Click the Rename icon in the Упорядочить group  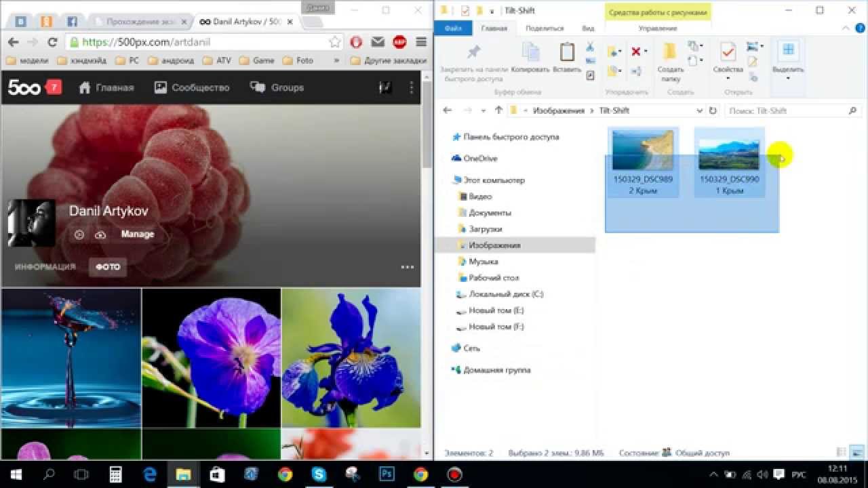click(x=635, y=70)
